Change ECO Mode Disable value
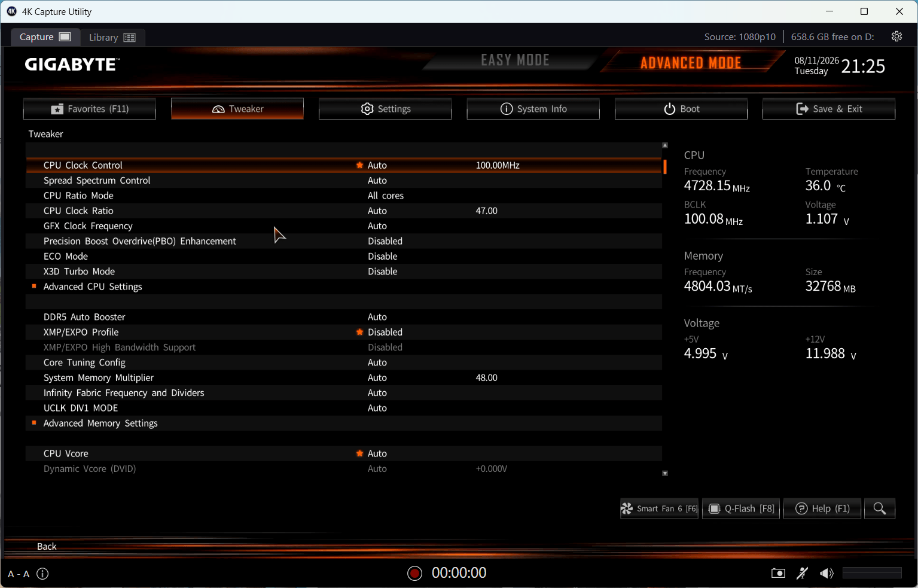Image resolution: width=918 pixels, height=588 pixels. click(383, 256)
